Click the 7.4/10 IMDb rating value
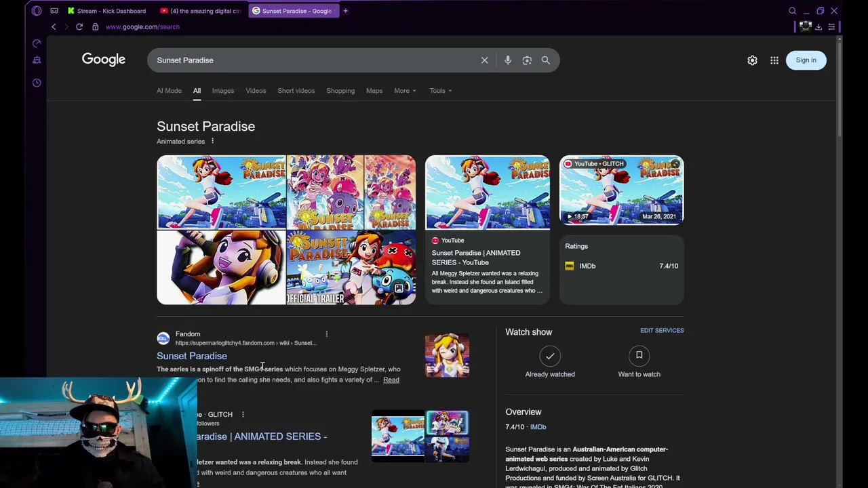Screen dimensions: 868x488 669,266
